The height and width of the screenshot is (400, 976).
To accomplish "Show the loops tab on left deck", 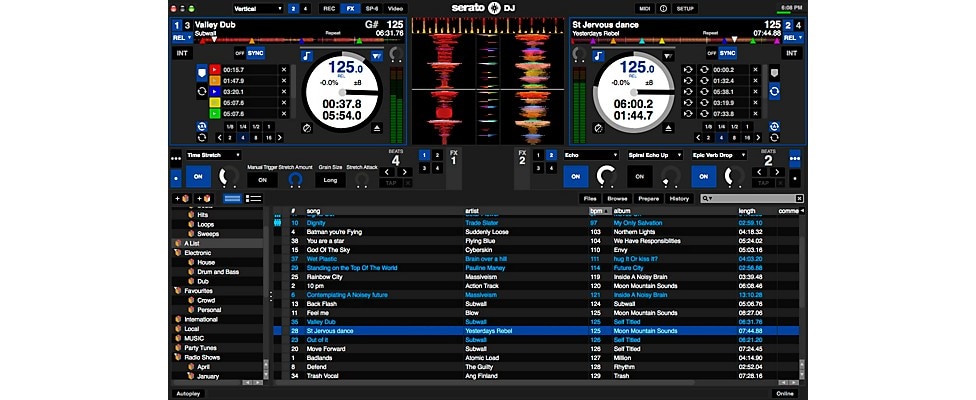I will 202,91.
